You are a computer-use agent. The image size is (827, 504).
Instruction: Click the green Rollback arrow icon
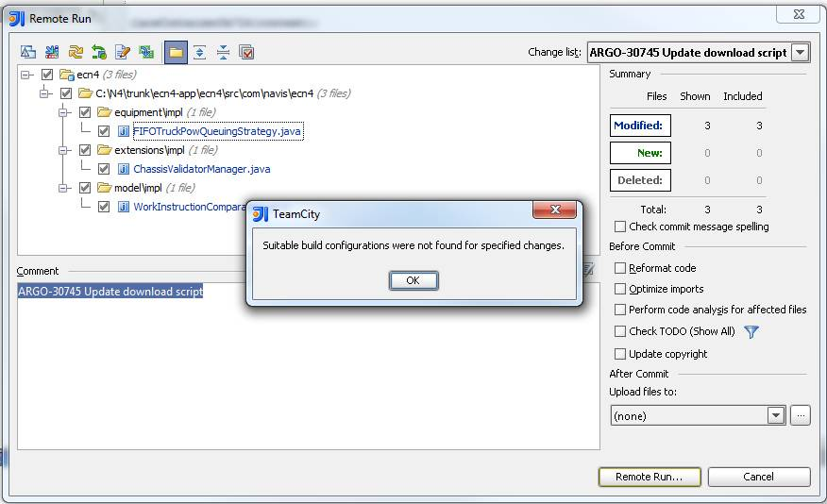pos(99,52)
